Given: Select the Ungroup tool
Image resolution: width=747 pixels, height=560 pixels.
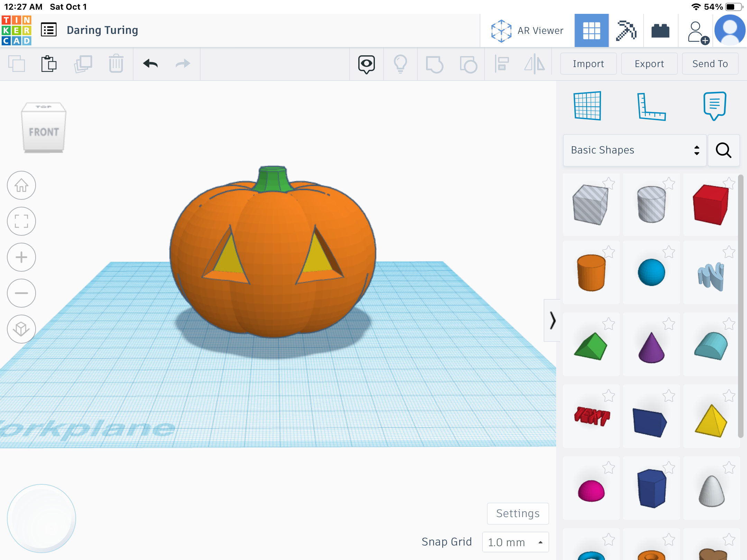Looking at the screenshot, I should [468, 64].
